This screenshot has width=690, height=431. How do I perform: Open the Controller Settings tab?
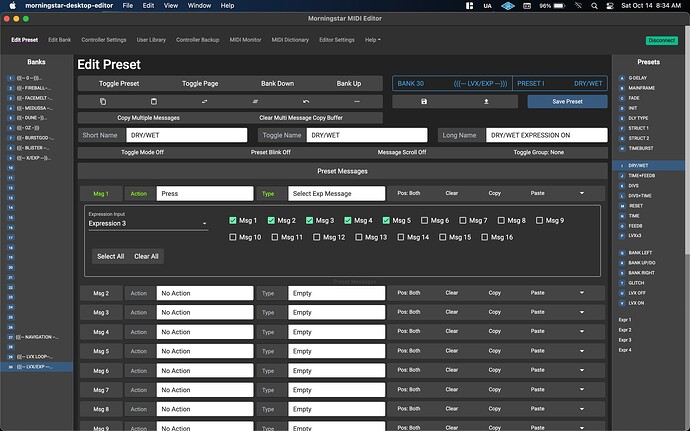(103, 40)
